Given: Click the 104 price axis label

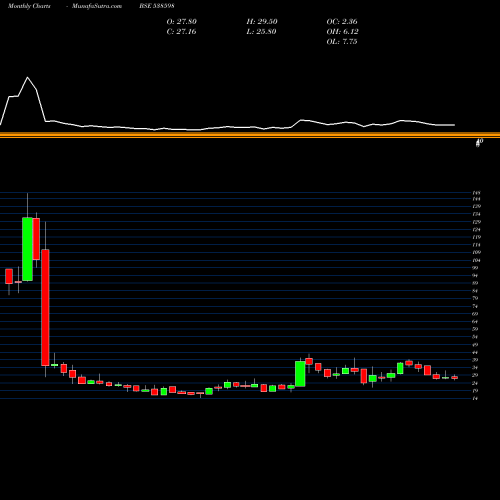Looking at the screenshot, I should point(476,260).
